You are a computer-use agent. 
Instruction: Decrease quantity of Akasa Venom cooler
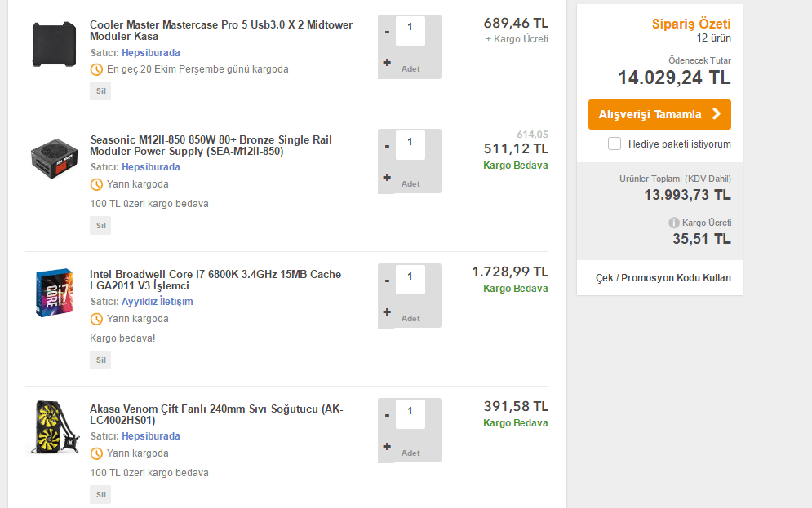click(x=387, y=415)
